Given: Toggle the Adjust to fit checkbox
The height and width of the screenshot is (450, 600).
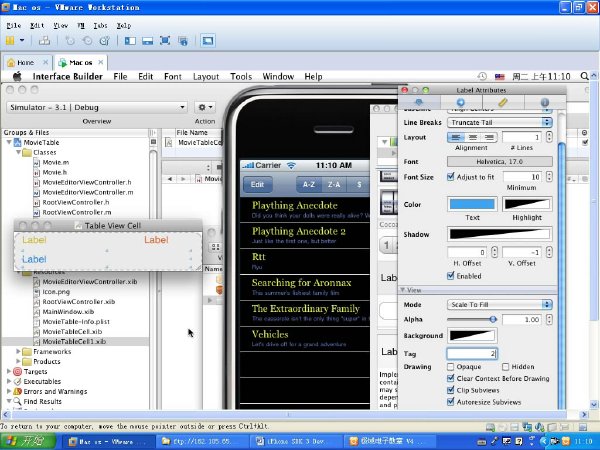Looking at the screenshot, I should point(450,177).
